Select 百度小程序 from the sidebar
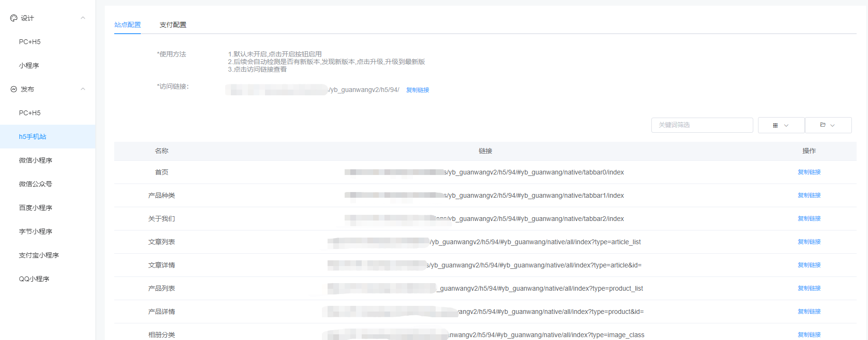The width and height of the screenshot is (868, 340). pos(36,208)
